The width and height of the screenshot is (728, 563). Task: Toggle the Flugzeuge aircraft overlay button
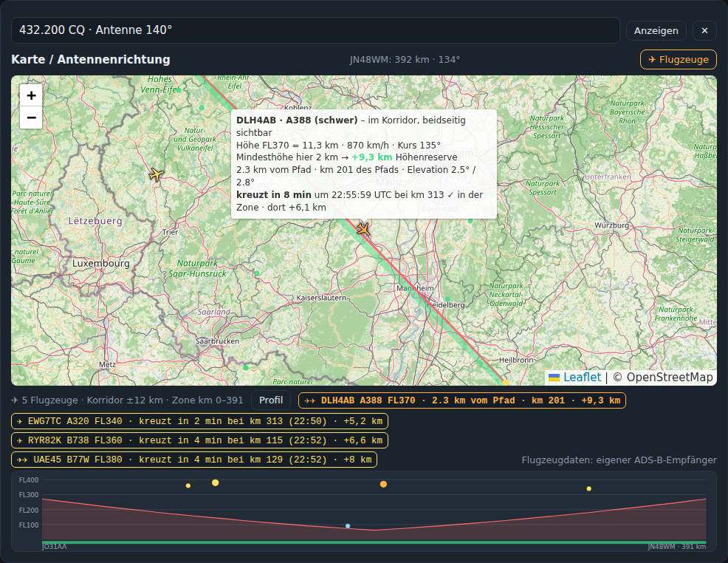(679, 59)
